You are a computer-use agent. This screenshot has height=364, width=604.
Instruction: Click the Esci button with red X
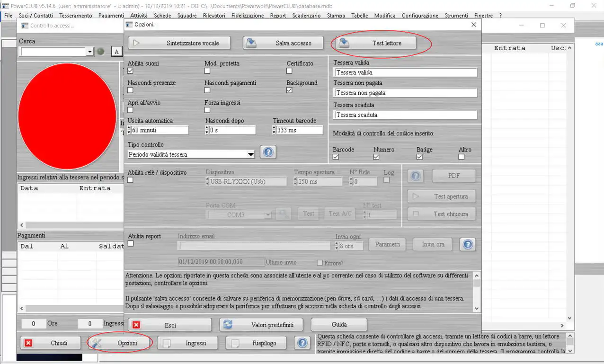point(169,325)
